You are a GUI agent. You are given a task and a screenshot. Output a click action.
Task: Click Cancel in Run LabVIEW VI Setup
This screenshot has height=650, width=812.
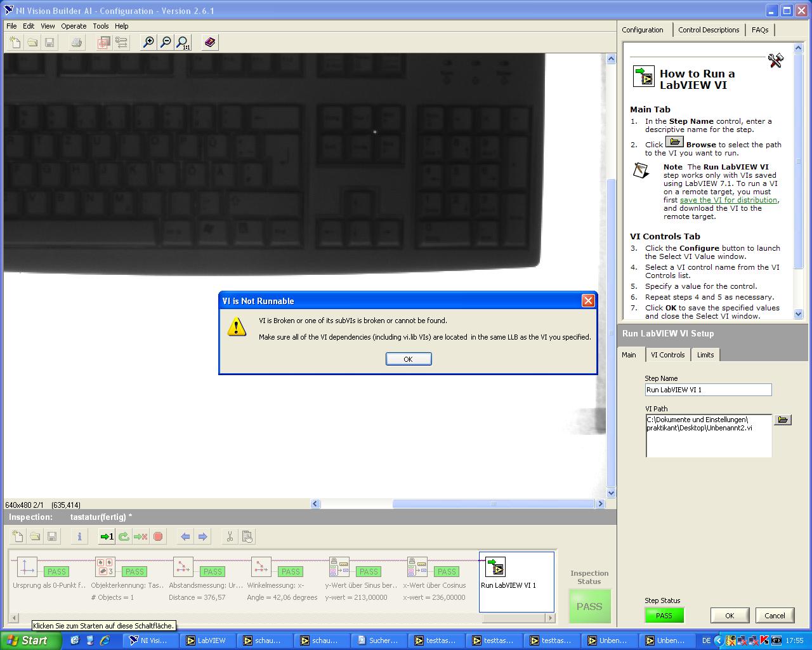point(775,616)
